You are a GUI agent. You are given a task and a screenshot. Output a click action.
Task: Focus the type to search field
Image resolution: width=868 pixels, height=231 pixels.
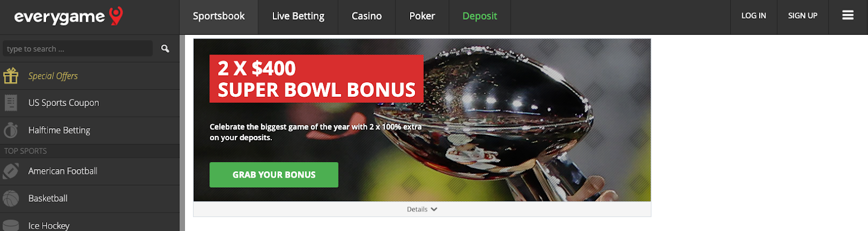point(78,49)
